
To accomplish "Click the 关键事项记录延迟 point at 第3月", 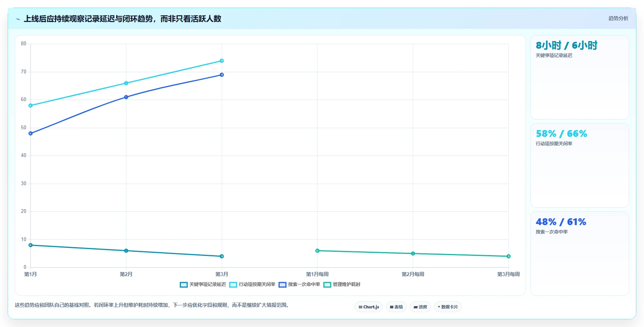I will coord(222,256).
